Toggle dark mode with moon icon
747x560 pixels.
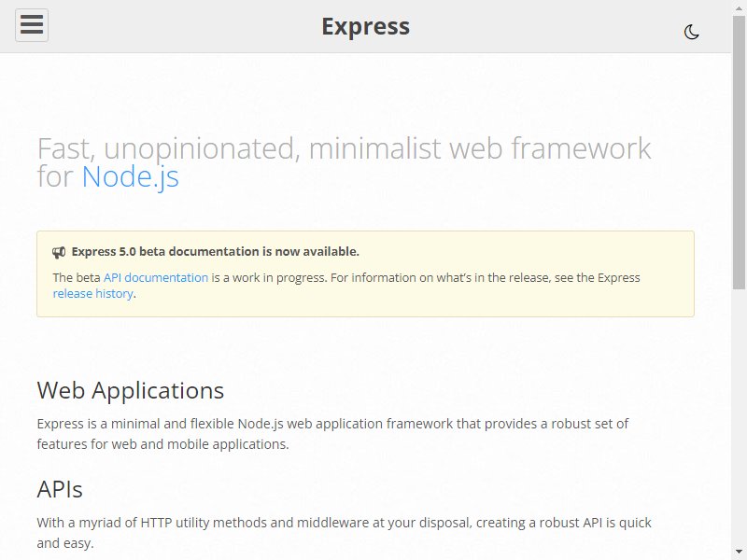point(691,32)
